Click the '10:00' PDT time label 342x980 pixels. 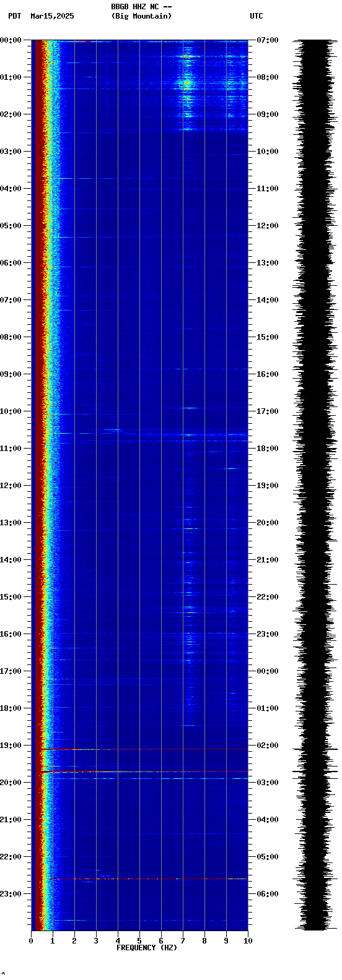click(11, 411)
